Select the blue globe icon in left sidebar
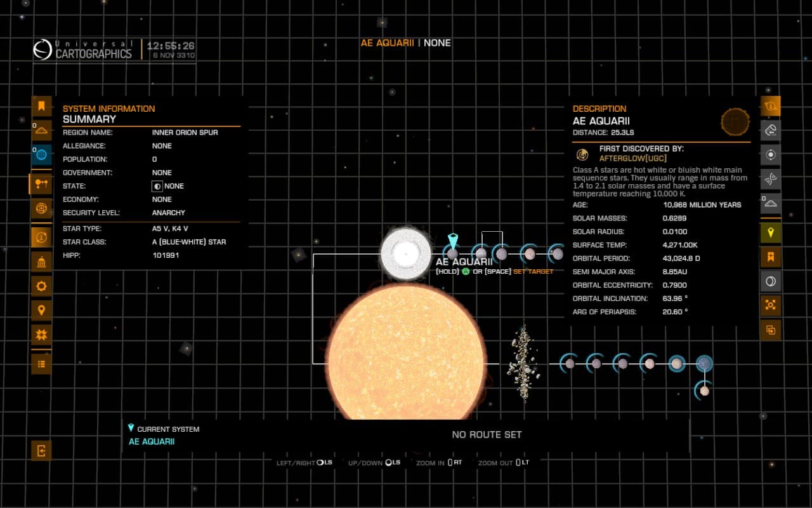Image resolution: width=812 pixels, height=508 pixels. [41, 154]
